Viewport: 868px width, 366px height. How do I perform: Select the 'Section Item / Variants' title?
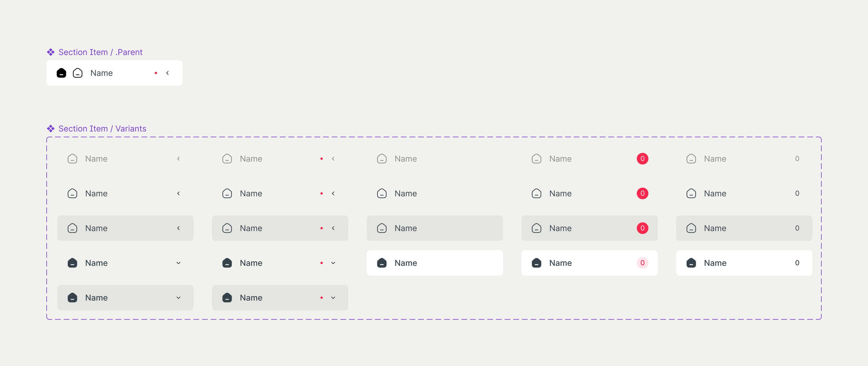(x=102, y=129)
